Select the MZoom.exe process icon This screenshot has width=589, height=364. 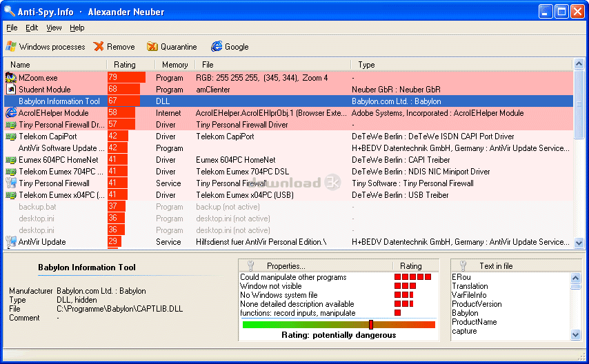pyautogui.click(x=10, y=77)
